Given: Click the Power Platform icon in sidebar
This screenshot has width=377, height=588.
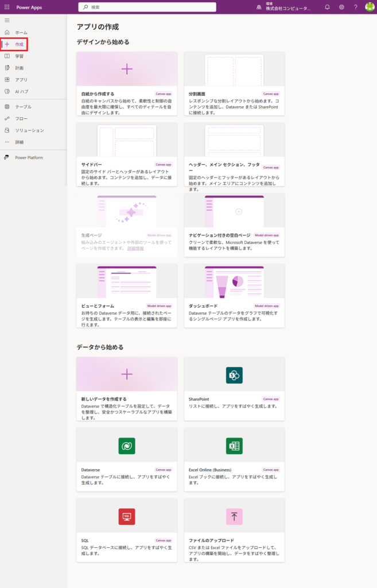Looking at the screenshot, I should coord(7,157).
